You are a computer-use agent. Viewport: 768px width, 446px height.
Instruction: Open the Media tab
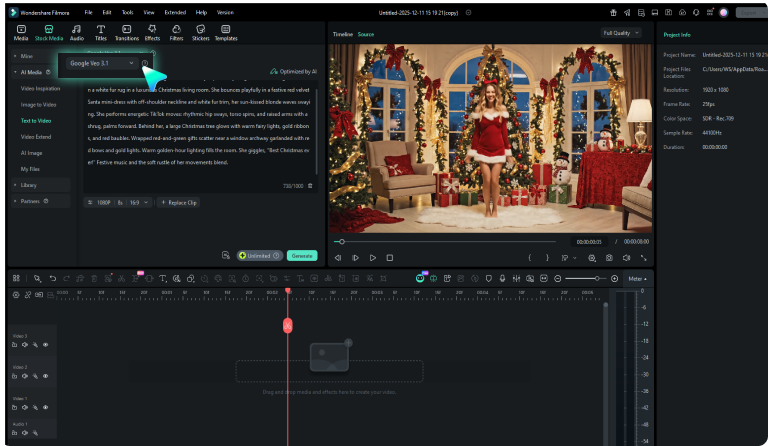[x=21, y=33]
